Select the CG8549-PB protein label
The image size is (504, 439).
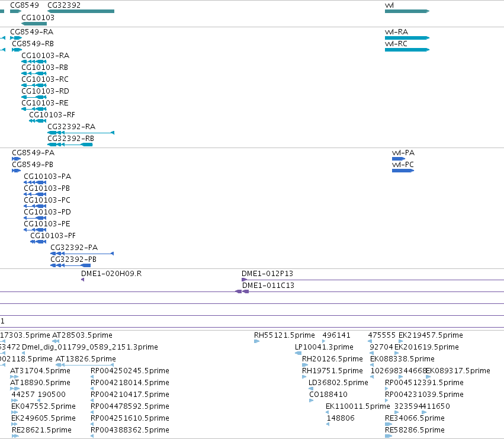coord(33,165)
